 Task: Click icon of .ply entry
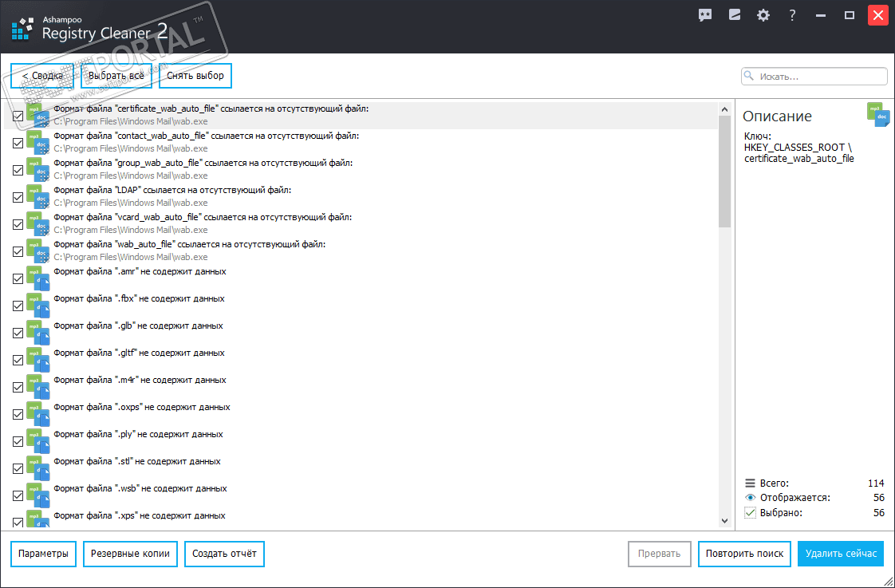[x=38, y=440]
